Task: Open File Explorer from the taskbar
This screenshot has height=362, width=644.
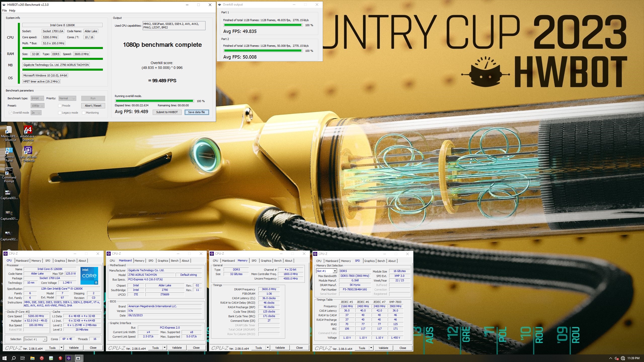Action: click(32, 358)
